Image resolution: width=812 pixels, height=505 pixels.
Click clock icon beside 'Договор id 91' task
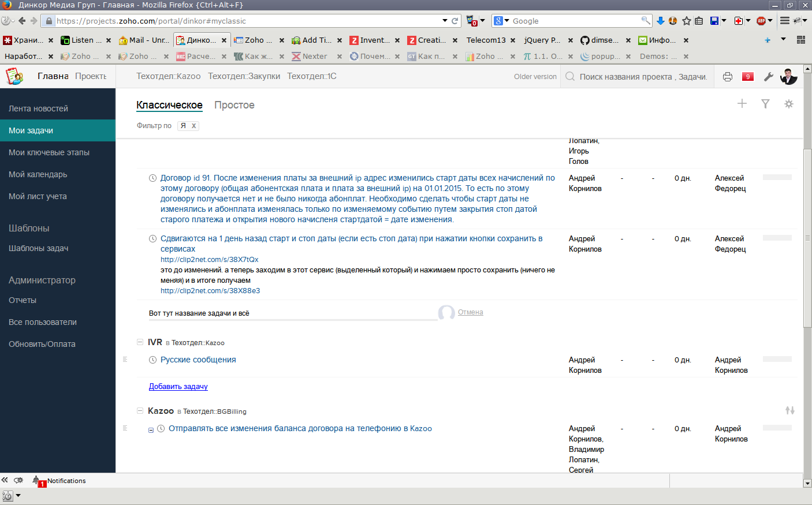[153, 178]
